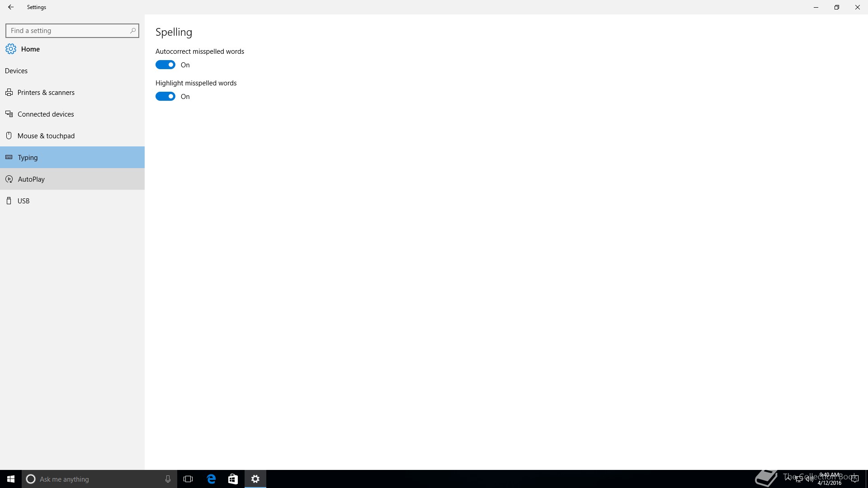The width and height of the screenshot is (868, 488).
Task: Open USB settings
Action: coord(24,201)
